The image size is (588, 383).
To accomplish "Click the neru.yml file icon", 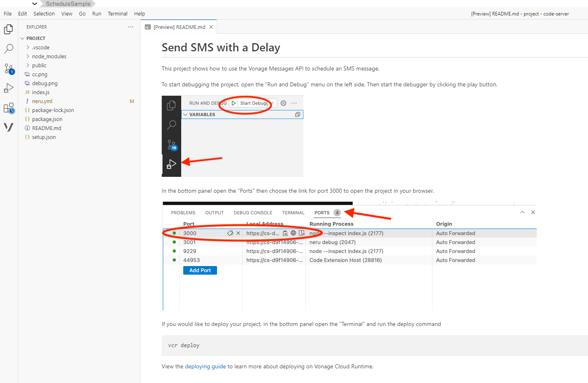I will click(x=27, y=101).
